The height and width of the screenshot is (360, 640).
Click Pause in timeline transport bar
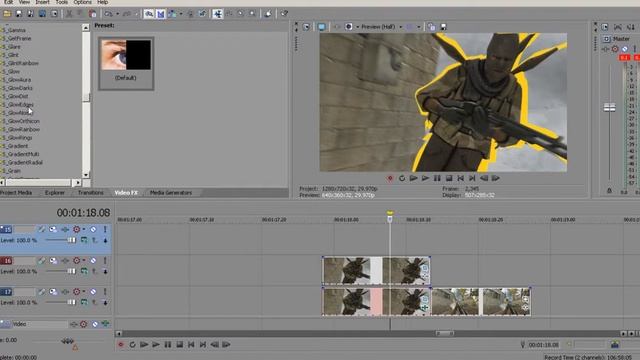click(x=168, y=345)
